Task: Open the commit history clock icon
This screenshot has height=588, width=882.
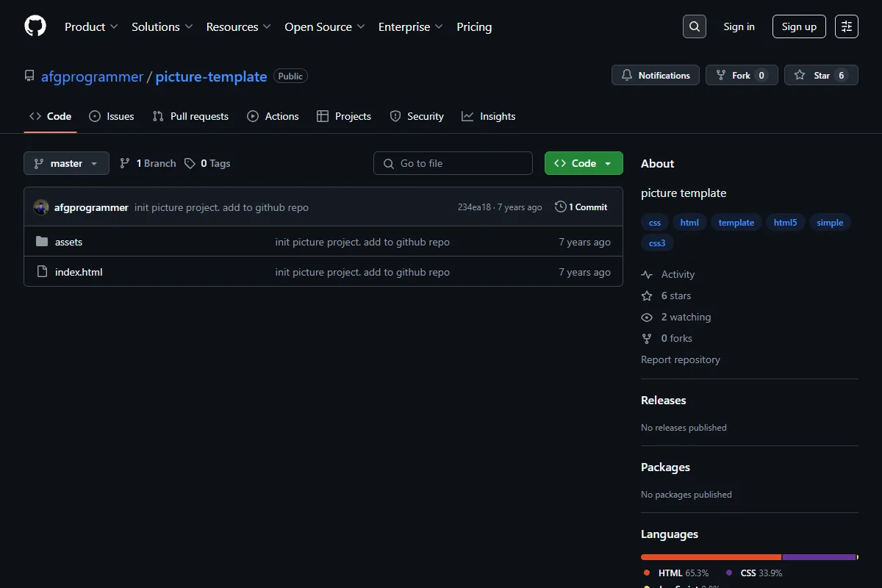Action: pos(561,207)
